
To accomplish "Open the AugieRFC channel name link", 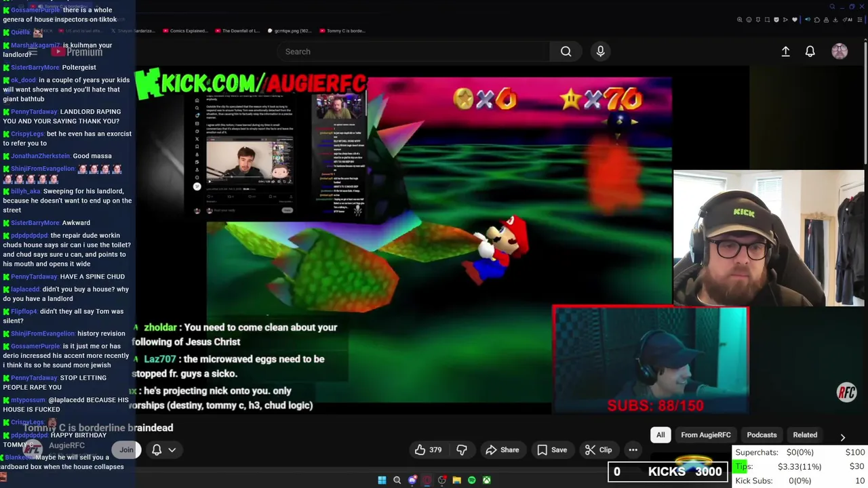I will [66, 445].
